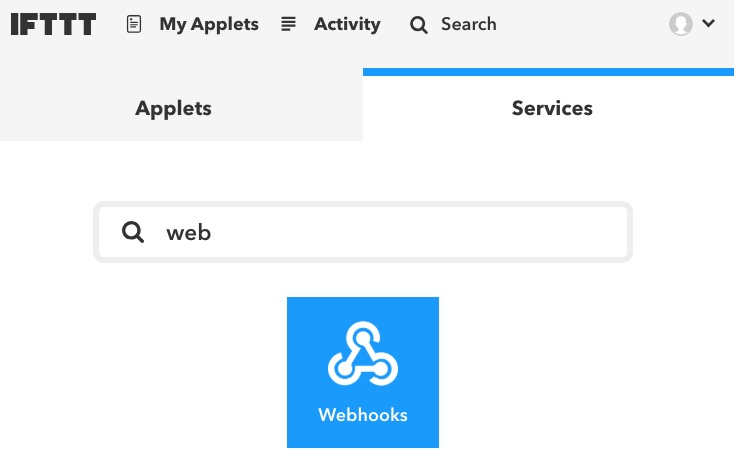
Task: Click the blue active-tab indicator bar
Action: pos(548,72)
